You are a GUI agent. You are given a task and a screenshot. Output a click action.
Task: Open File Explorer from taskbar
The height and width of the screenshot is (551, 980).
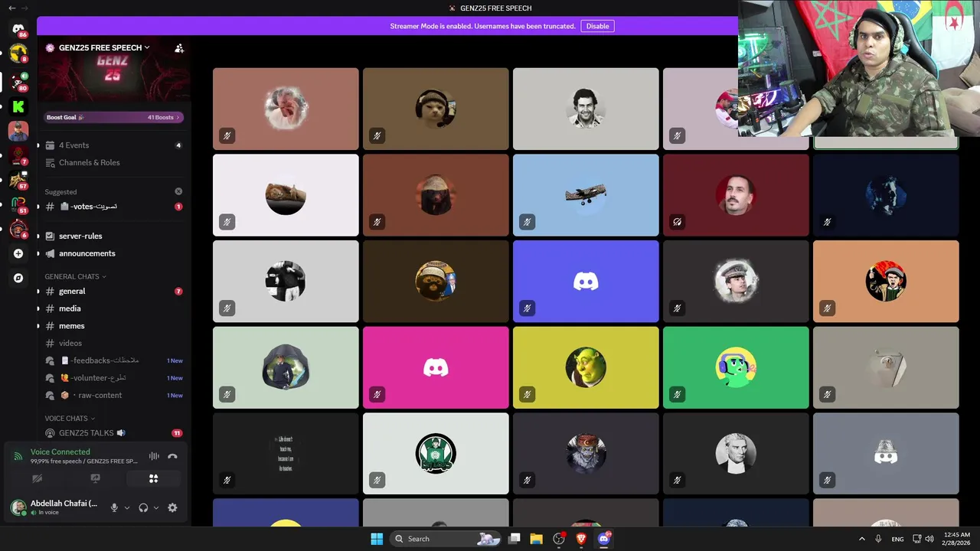click(x=536, y=539)
